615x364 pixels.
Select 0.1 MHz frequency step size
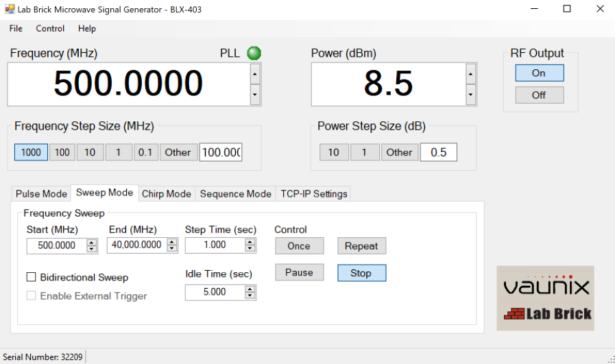[x=145, y=152]
